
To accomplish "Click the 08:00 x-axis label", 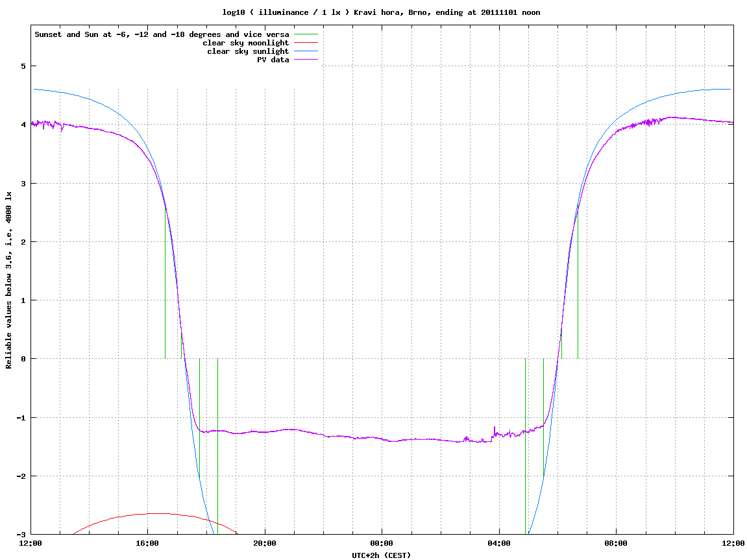I will pyautogui.click(x=617, y=543).
